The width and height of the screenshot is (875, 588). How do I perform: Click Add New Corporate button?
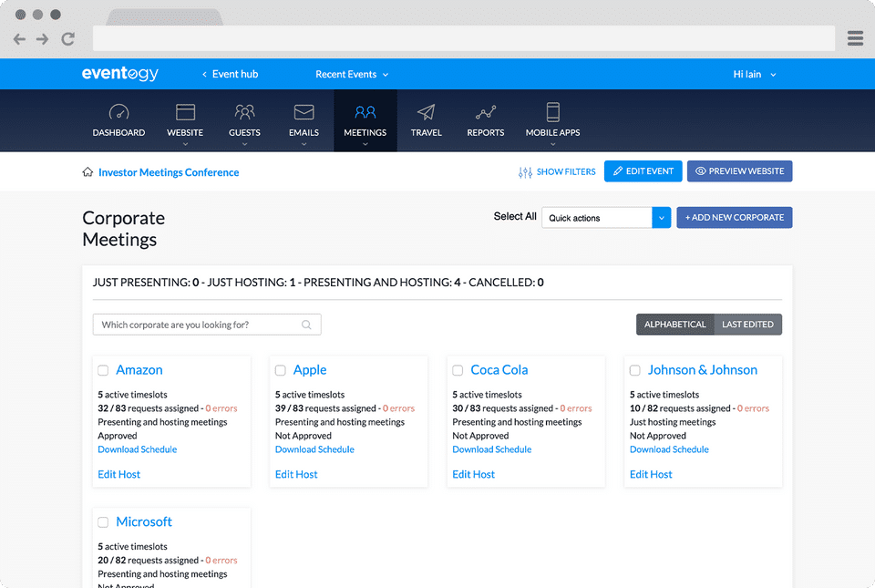click(x=735, y=218)
